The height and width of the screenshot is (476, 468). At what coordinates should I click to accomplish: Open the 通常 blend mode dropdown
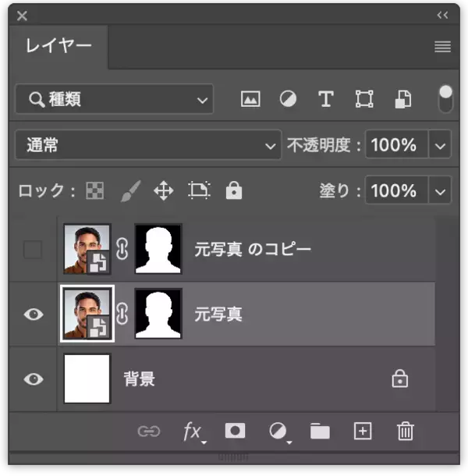pos(148,145)
